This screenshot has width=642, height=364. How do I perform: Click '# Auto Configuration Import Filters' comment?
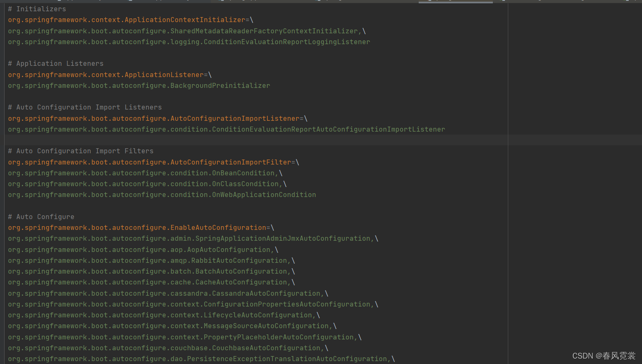click(81, 151)
